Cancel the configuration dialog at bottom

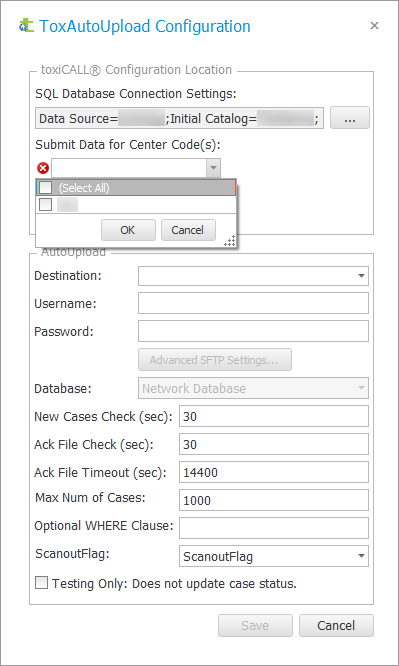[x=336, y=625]
